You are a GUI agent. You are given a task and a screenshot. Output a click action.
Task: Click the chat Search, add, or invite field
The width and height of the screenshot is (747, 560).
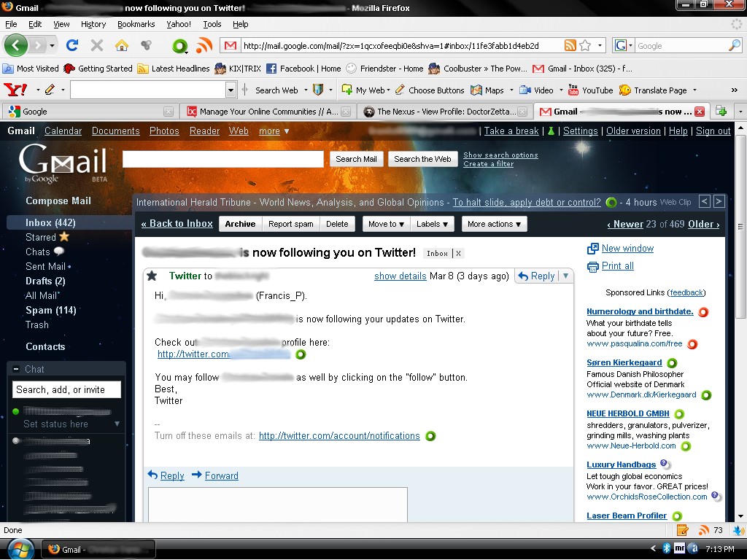click(66, 389)
